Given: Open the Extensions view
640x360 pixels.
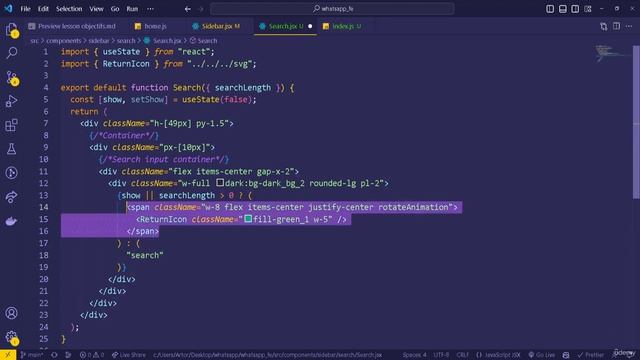Looking at the screenshot, I should point(11,125).
